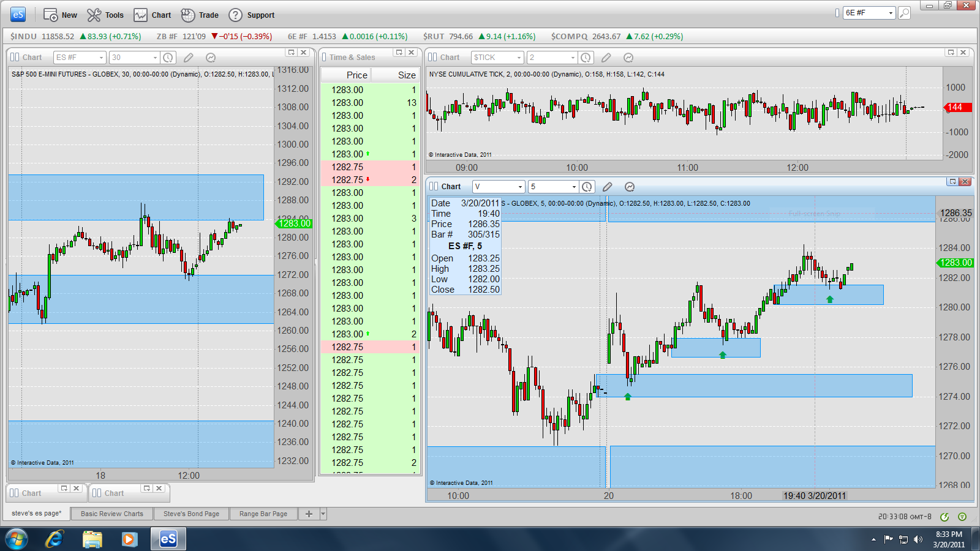980x551 pixels.
Task: Select the $RUT quote in the ticker bar
Action: (x=479, y=36)
